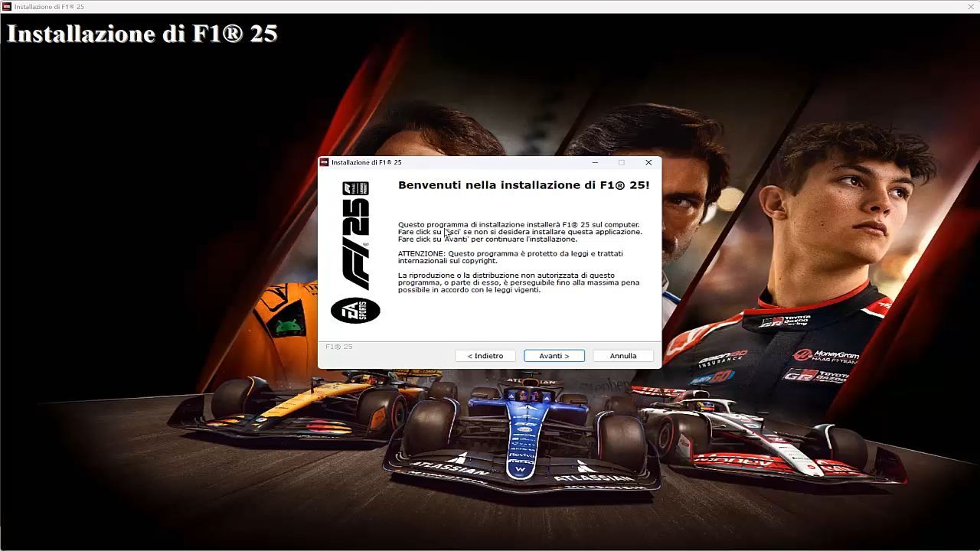Click the installer dialog title bar icon
980x551 pixels.
click(324, 162)
